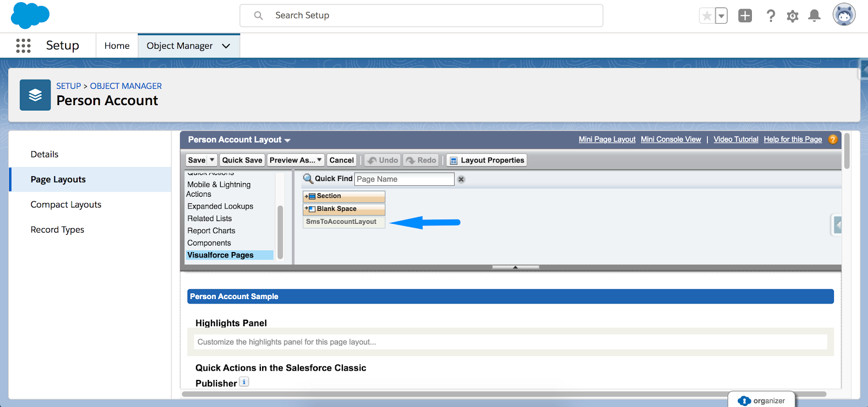Image resolution: width=868 pixels, height=407 pixels.
Task: Click into the Search Setup field
Action: pyautogui.click(x=422, y=16)
